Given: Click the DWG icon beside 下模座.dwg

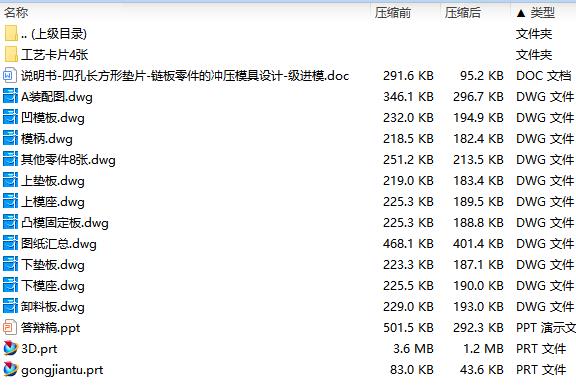Looking at the screenshot, I should coord(10,285).
